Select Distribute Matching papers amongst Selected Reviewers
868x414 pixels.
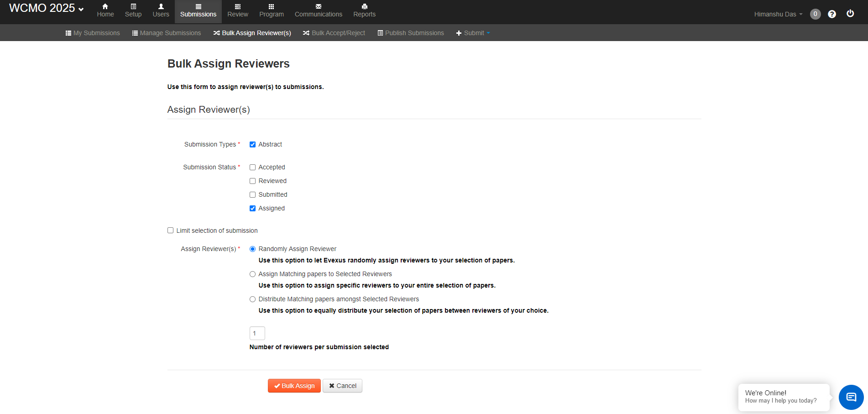pyautogui.click(x=252, y=299)
